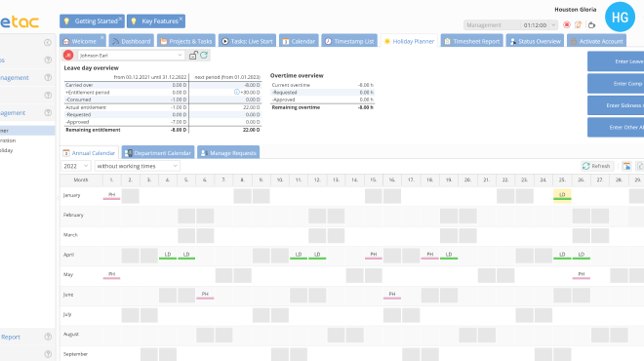Screen dimensions: 644x361
Task: Click the unlock padlock icon beside employee selector
Action: tap(193, 55)
